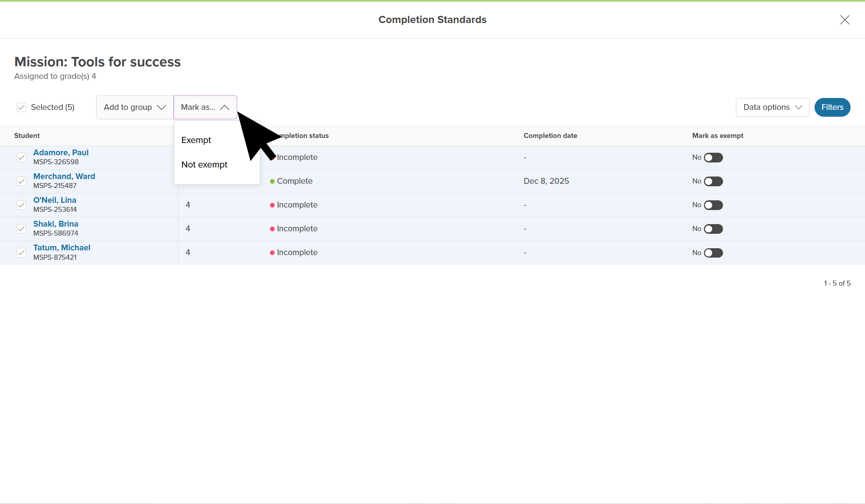
Task: Uncheck O'Neil, Lina checkbox
Action: click(22, 205)
